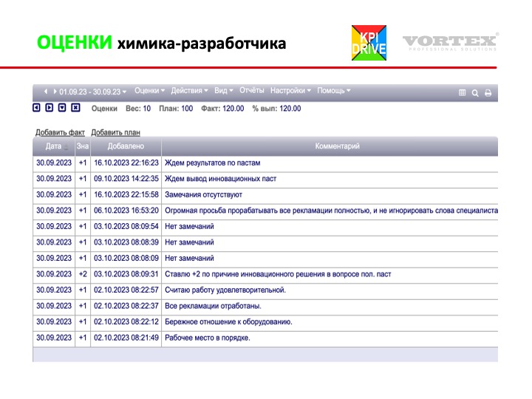Image resolution: width=532 pixels, height=399 pixels.
Task: Click the 'Вес: 10' value
Action: [x=138, y=109]
